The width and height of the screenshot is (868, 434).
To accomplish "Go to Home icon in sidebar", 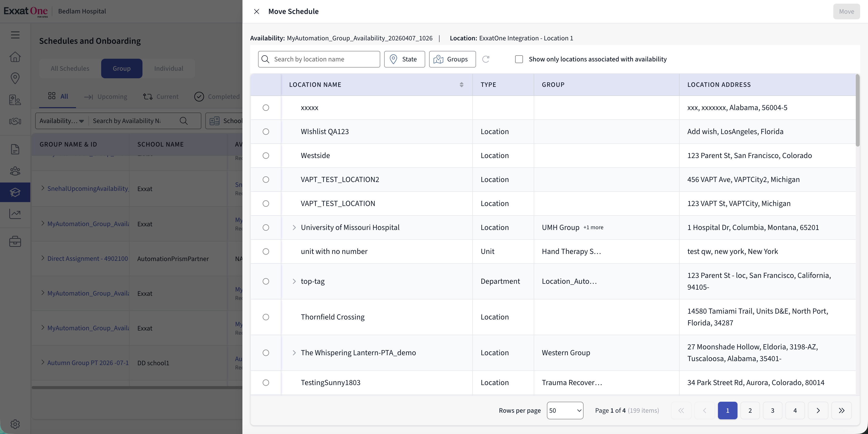I will (15, 57).
